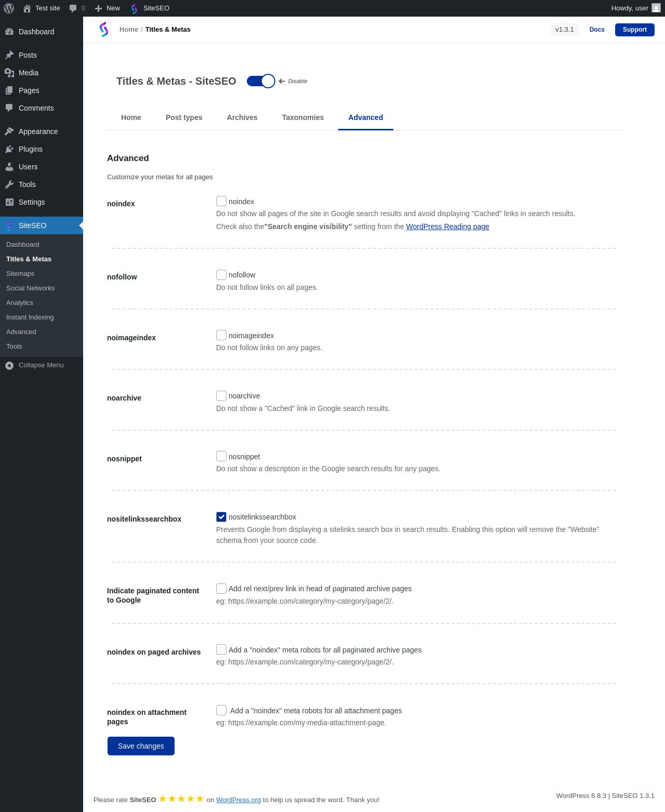Open the Taxonomies tab
The width and height of the screenshot is (665, 812).
point(303,117)
